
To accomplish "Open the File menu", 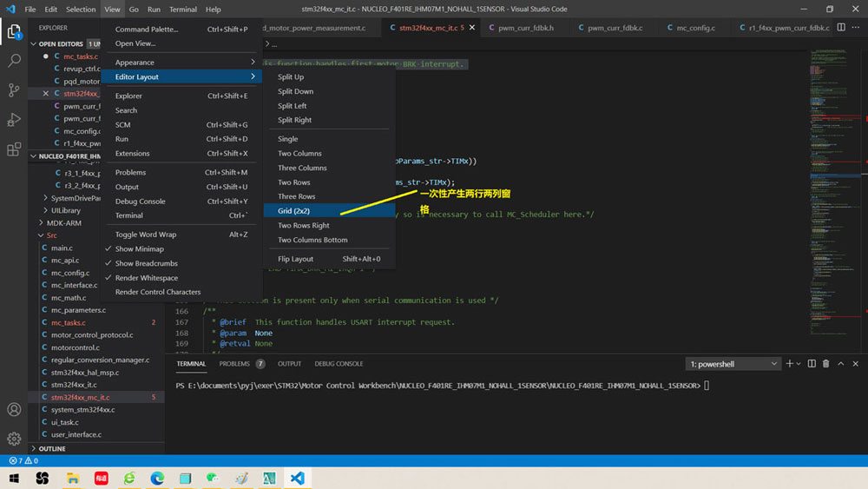I will point(30,9).
